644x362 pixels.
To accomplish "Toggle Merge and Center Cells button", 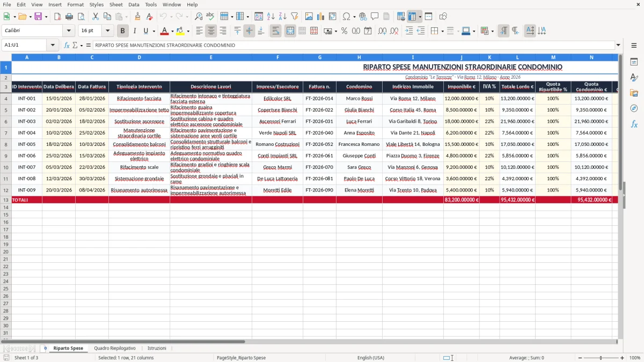I will point(290,31).
